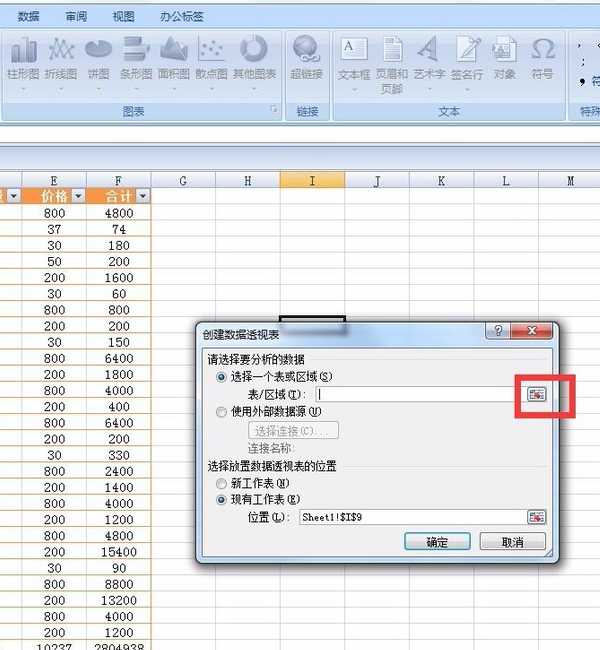The height and width of the screenshot is (650, 600).
Task: Insert a line chart (折线图)
Action: coord(61,62)
